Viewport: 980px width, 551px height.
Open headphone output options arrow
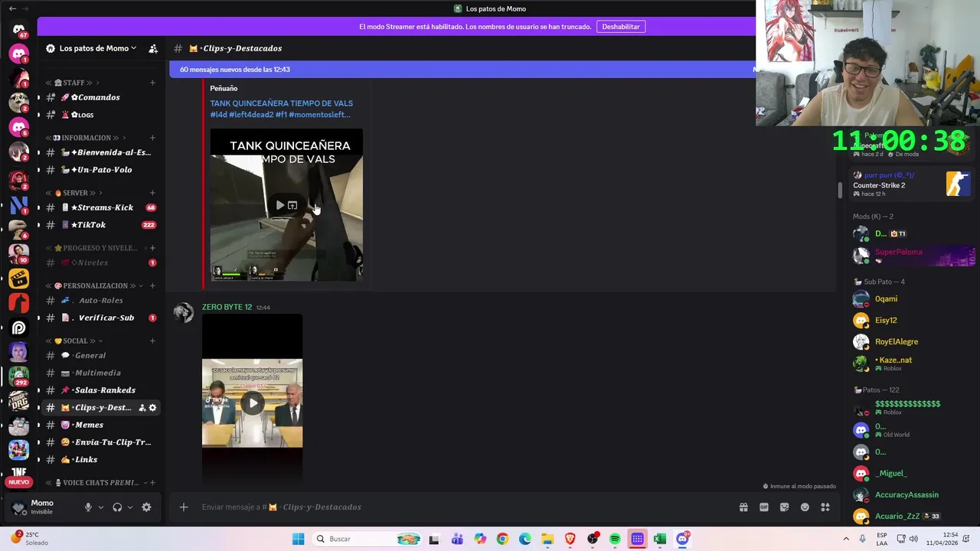(x=130, y=507)
